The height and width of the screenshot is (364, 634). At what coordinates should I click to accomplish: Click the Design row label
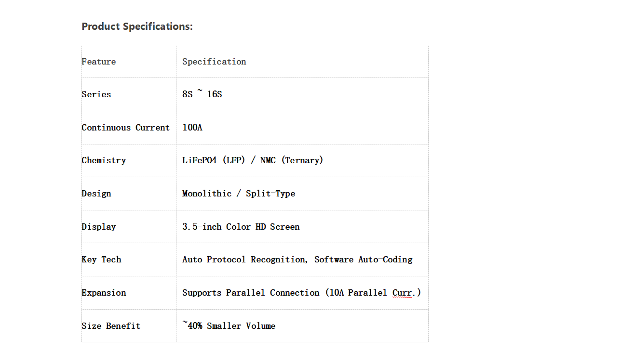96,194
